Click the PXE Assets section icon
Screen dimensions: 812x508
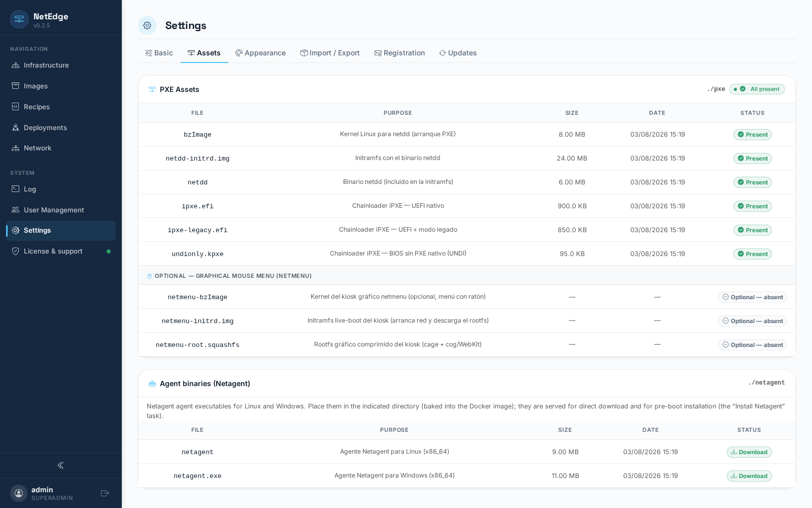[x=152, y=89]
